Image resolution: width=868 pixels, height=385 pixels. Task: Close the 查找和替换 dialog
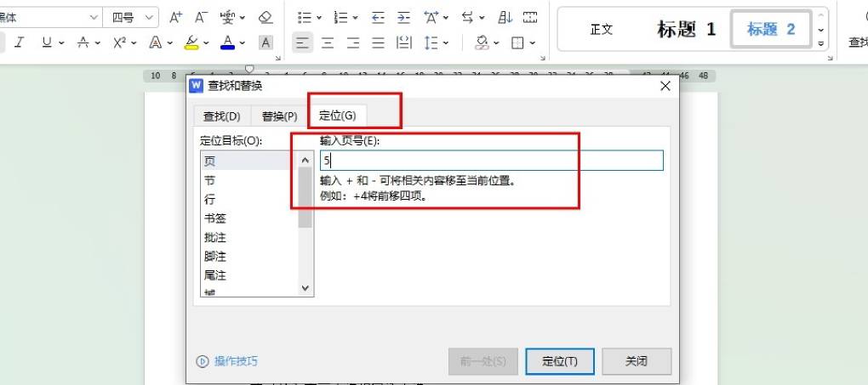tap(665, 86)
